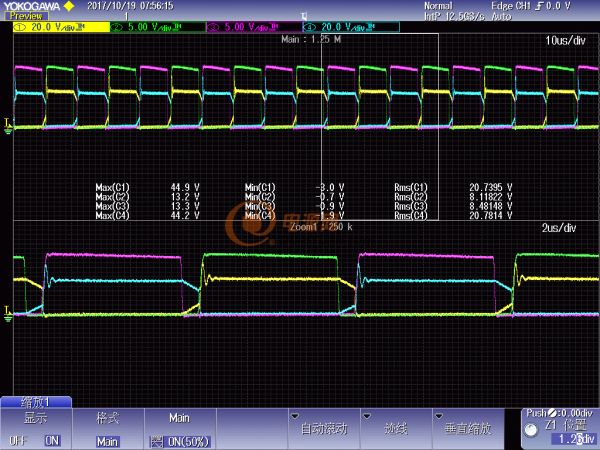600x450 pixels.
Task: Click the Normal acquisition mode text
Action: (438, 6)
